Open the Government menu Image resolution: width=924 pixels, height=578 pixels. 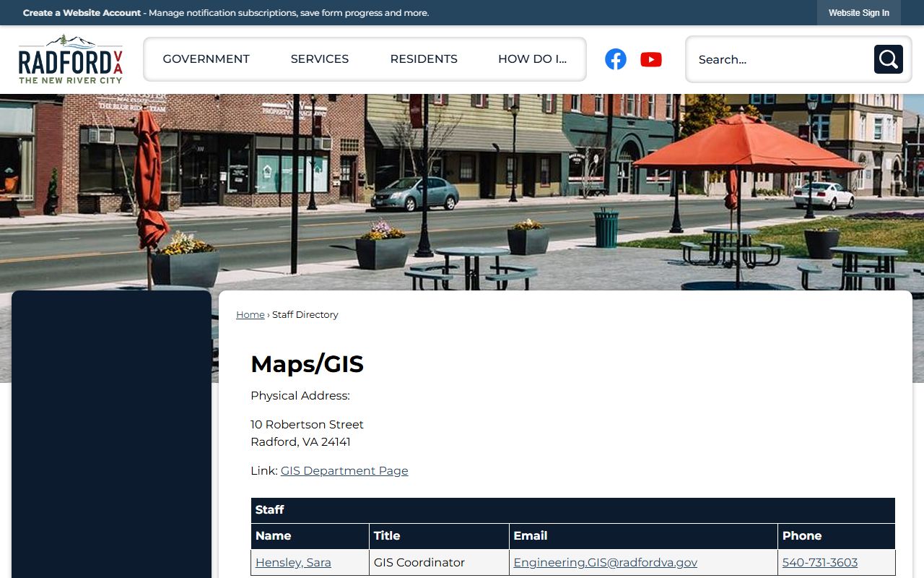pyautogui.click(x=206, y=59)
